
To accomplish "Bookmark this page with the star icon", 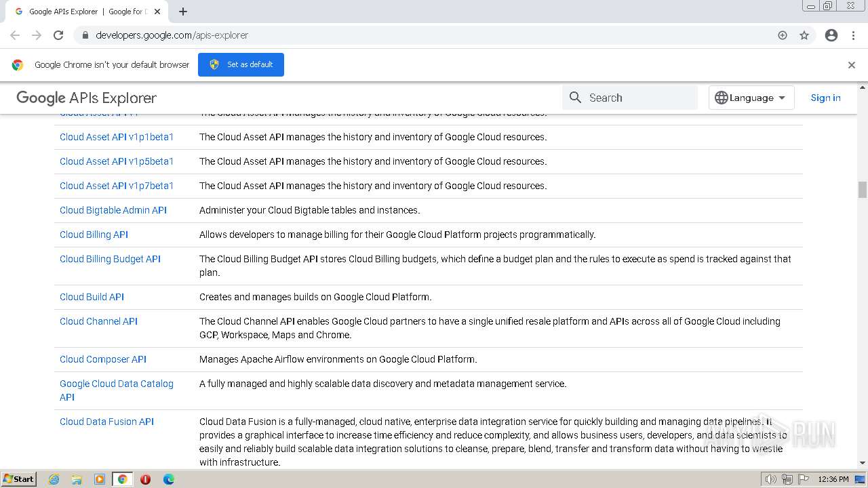I will 804,35.
